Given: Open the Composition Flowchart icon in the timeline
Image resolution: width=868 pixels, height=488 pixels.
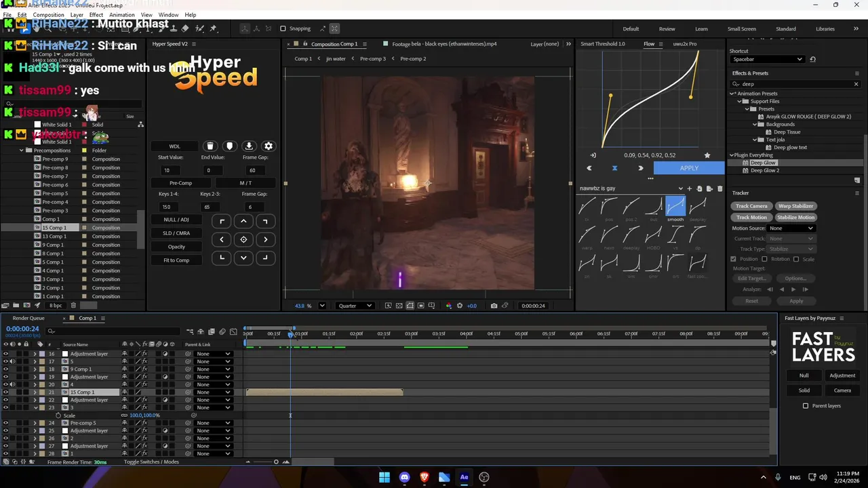Looking at the screenshot, I should 190,331.
